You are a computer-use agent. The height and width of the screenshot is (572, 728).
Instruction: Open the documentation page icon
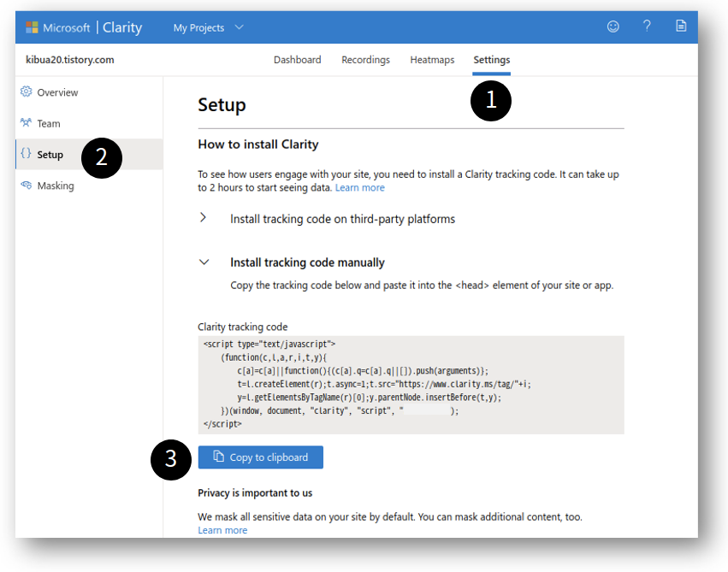[681, 26]
